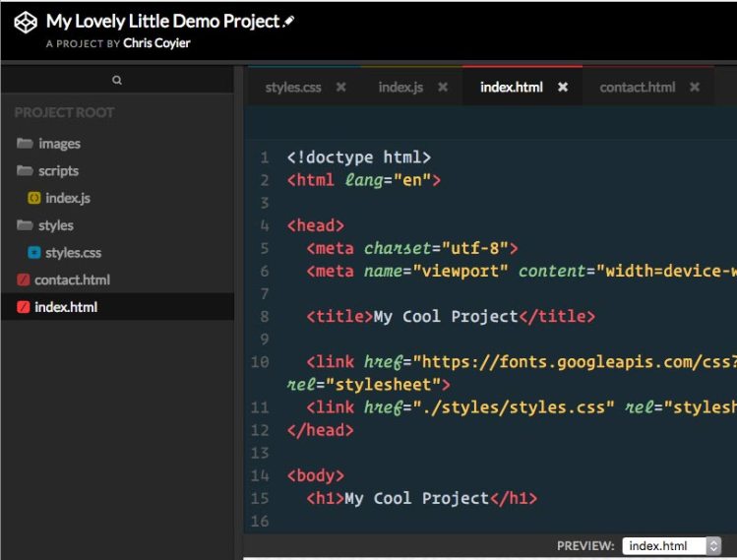Click line number 16 in the gutter
Viewport: 737px width, 560px height.
[260, 521]
